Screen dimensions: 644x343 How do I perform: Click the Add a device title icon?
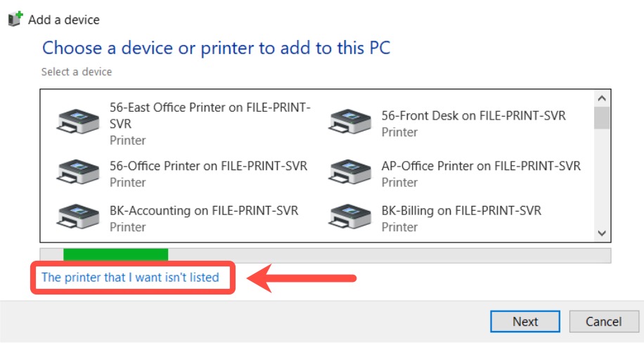click(x=15, y=19)
